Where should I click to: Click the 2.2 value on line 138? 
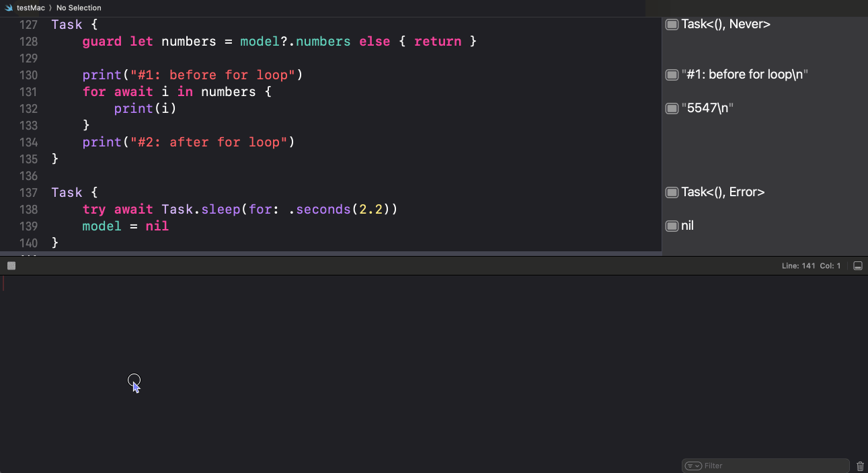pos(370,210)
